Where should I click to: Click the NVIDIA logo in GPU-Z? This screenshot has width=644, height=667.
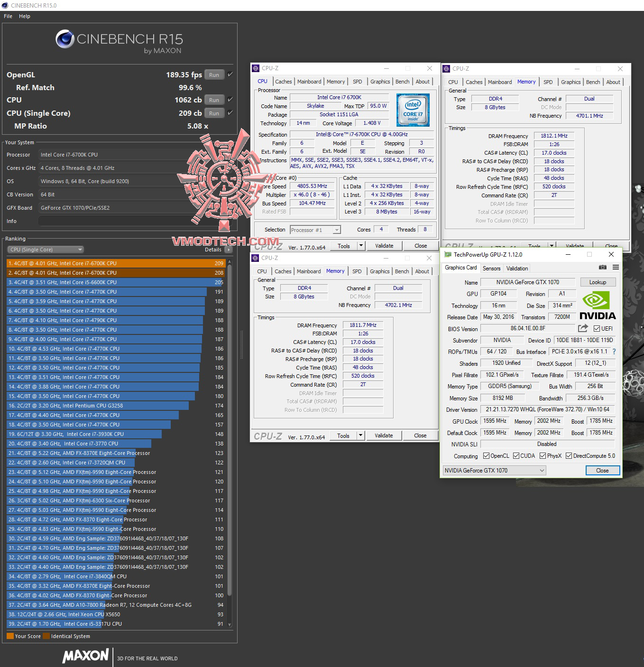tap(598, 305)
